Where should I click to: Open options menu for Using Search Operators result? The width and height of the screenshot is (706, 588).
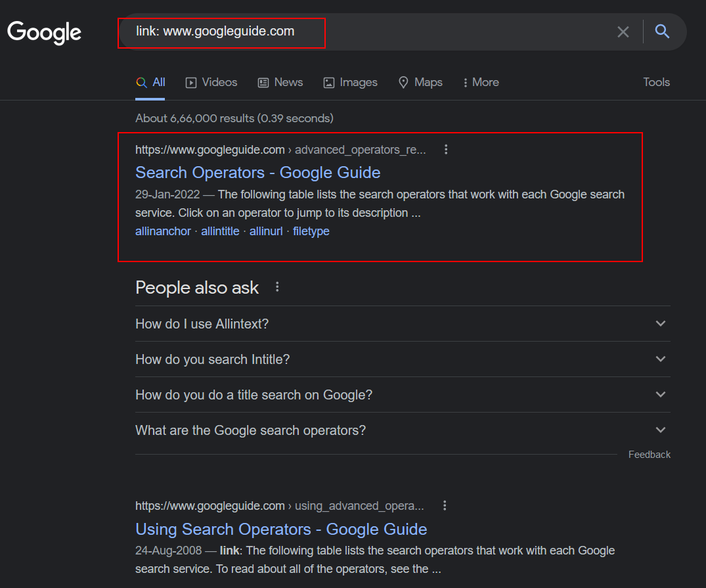[x=445, y=505]
